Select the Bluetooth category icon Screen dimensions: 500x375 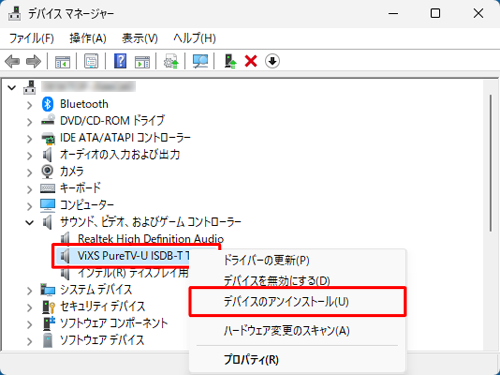tap(48, 104)
